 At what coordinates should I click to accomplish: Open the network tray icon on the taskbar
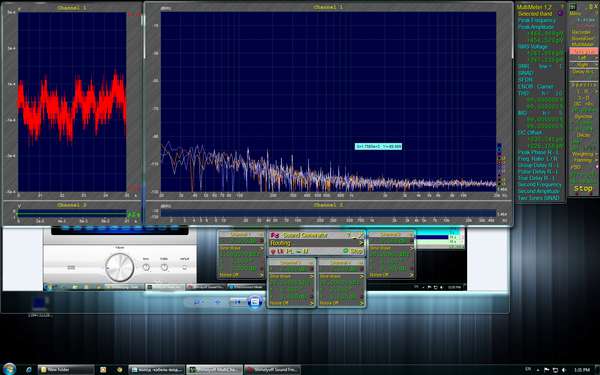pos(555,370)
